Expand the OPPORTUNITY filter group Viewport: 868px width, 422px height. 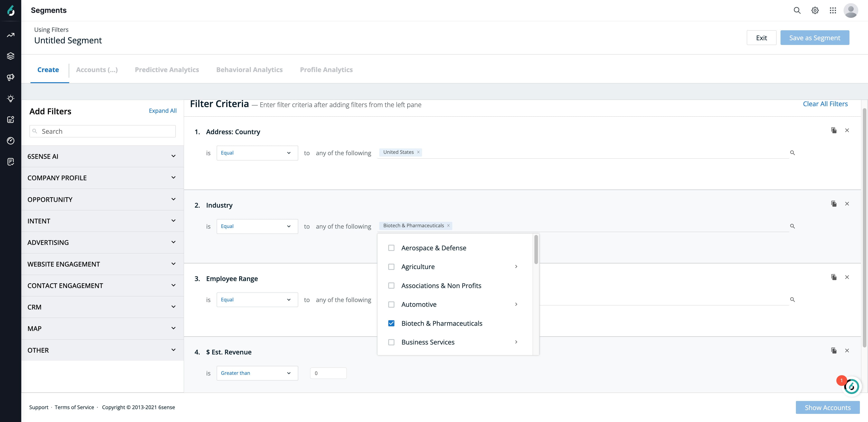click(102, 199)
